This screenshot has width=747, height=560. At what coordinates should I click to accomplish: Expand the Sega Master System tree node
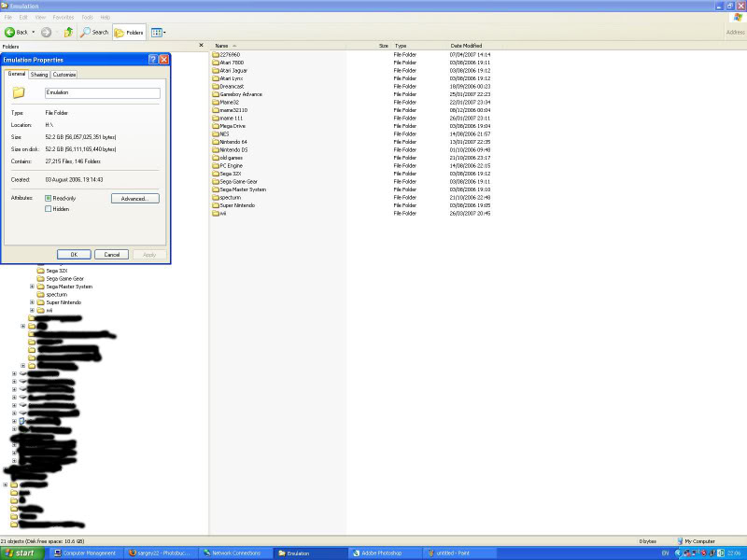pyautogui.click(x=32, y=287)
